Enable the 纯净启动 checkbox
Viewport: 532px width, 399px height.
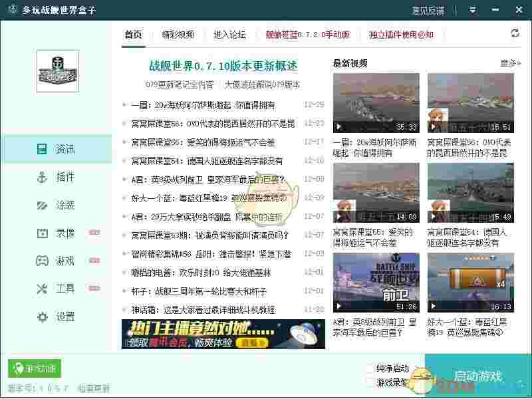(x=370, y=368)
